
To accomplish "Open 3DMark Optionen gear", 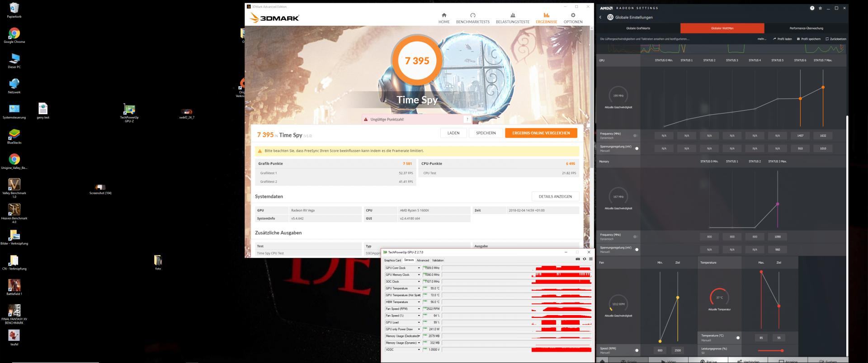I will tap(573, 18).
